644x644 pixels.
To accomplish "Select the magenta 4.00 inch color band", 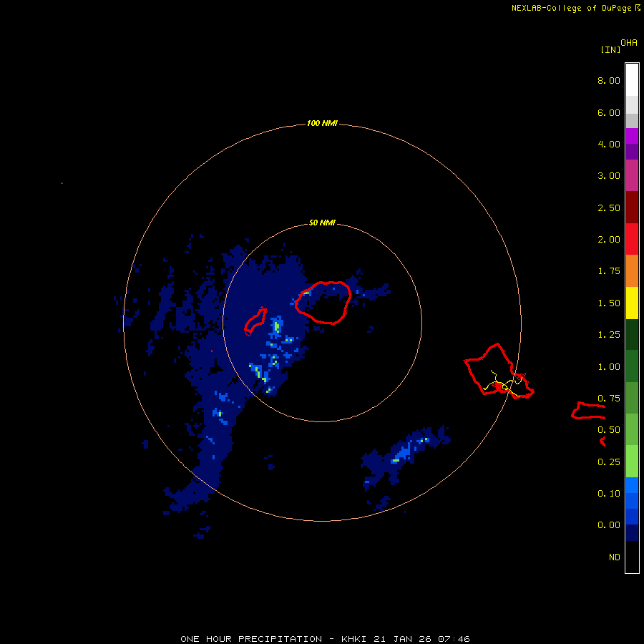I will point(632,137).
